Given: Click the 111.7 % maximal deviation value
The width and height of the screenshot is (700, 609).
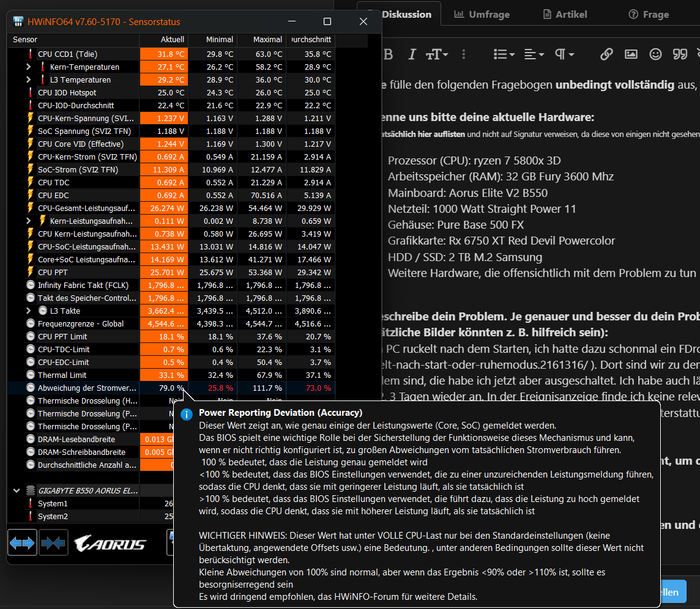Looking at the screenshot, I should tap(267, 388).
